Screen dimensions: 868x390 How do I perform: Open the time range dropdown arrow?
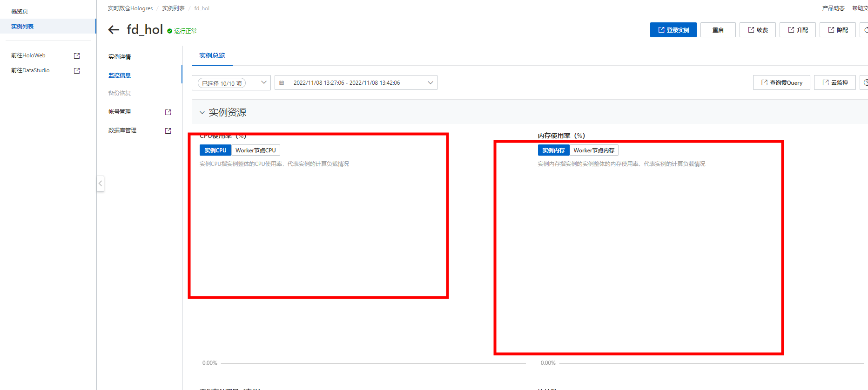(x=431, y=82)
